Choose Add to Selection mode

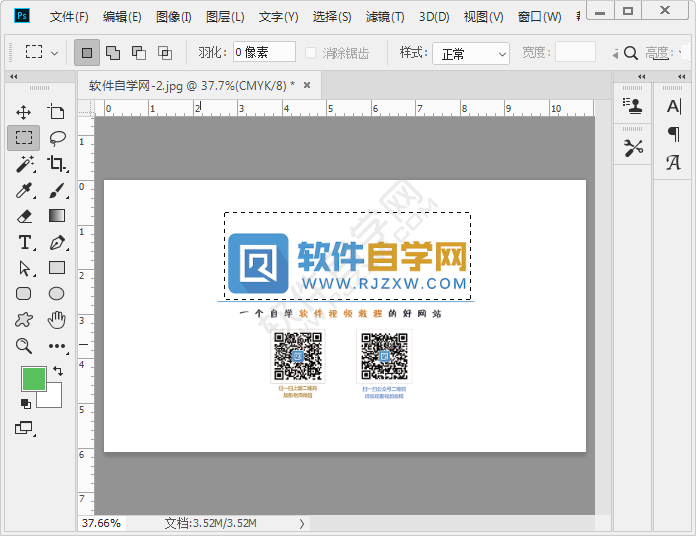[x=113, y=53]
